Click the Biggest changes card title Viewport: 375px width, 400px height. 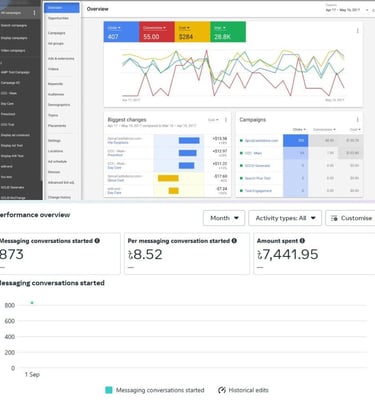pyautogui.click(x=127, y=120)
